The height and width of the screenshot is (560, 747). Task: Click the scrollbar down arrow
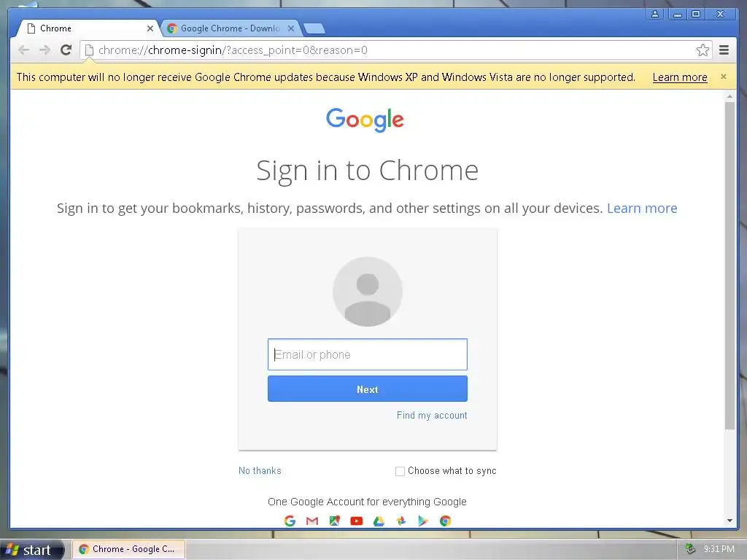pos(729,521)
